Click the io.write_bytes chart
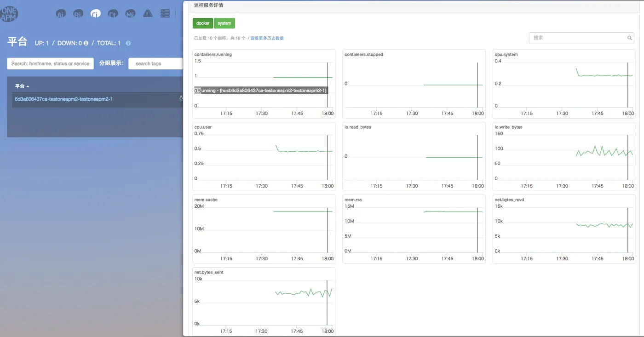 [563, 156]
